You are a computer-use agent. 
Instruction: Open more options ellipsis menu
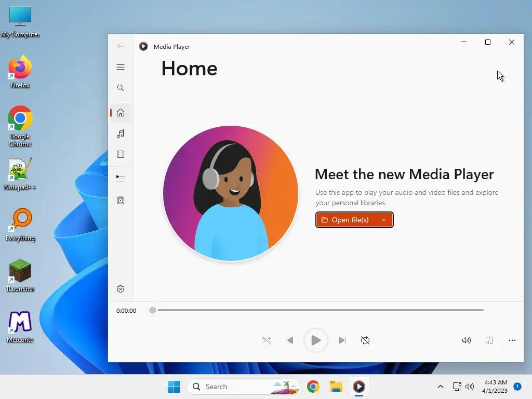512,340
